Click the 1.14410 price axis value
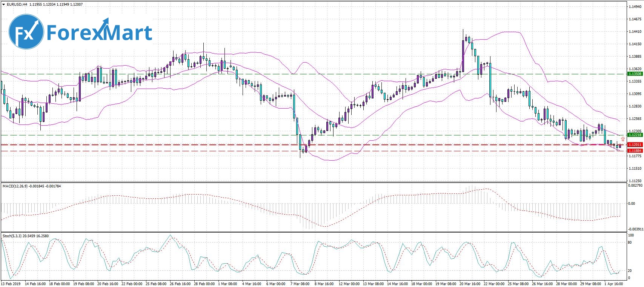This screenshot has width=644, height=287. [635, 32]
